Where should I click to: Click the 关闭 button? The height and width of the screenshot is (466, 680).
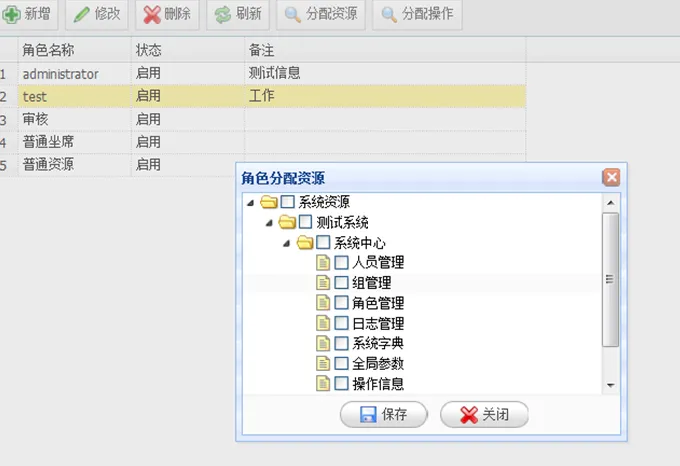(484, 414)
